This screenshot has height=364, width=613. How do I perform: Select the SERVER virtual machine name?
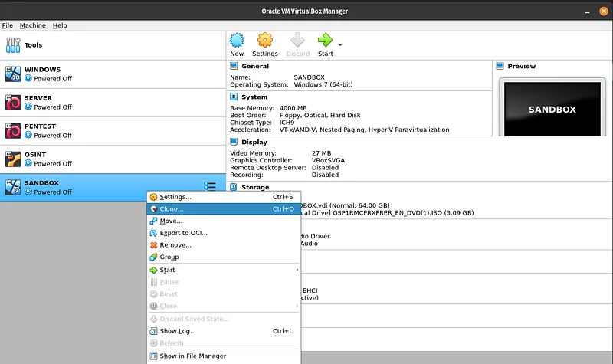coord(38,98)
